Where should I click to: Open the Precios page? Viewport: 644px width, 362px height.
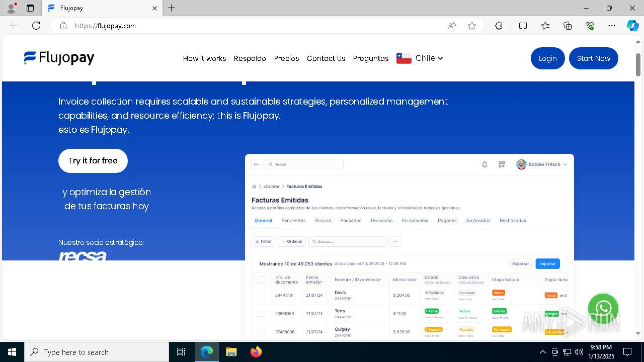[287, 58]
